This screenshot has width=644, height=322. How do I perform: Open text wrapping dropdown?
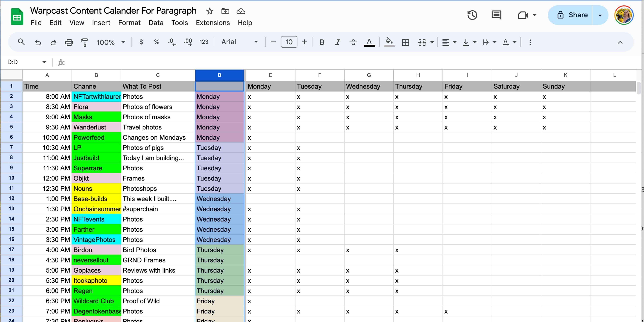tap(489, 42)
